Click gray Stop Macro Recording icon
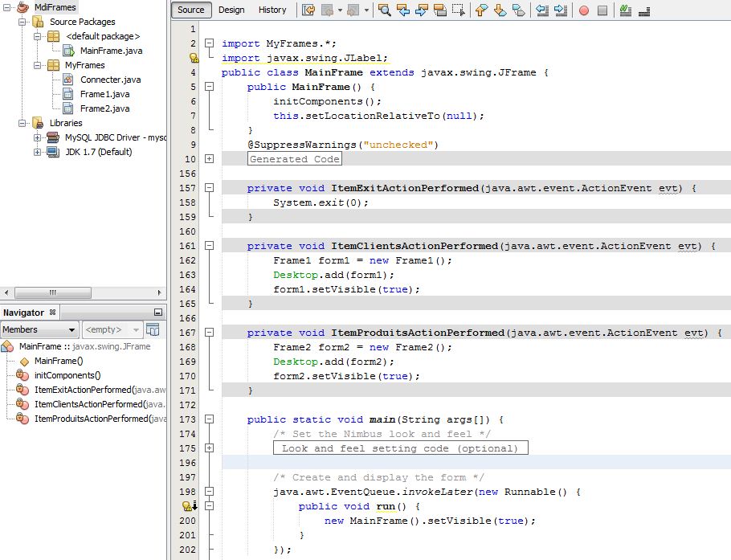The height and width of the screenshot is (560, 731). click(x=602, y=10)
